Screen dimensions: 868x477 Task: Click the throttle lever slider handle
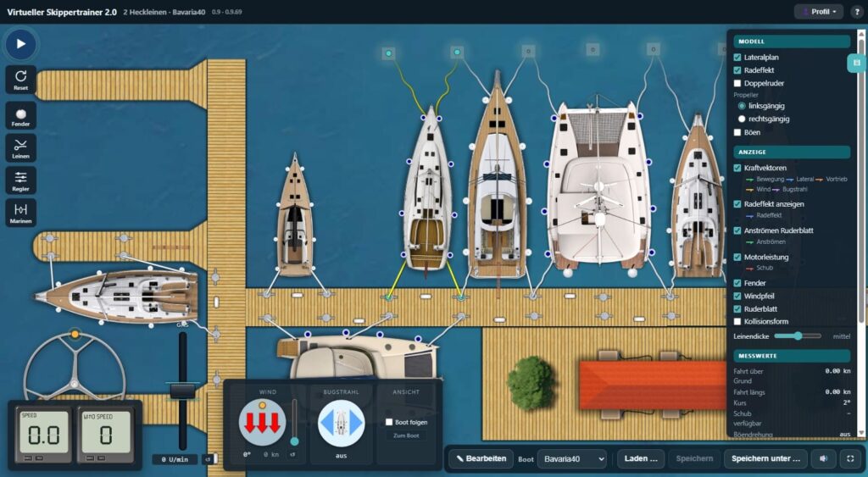[x=182, y=391]
